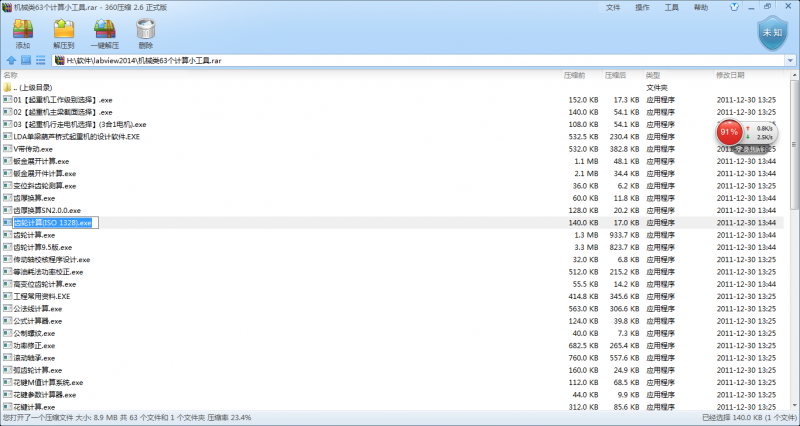The image size is (800, 426).
Task: Select file name 'V带传动.exe'
Action: 33,149
